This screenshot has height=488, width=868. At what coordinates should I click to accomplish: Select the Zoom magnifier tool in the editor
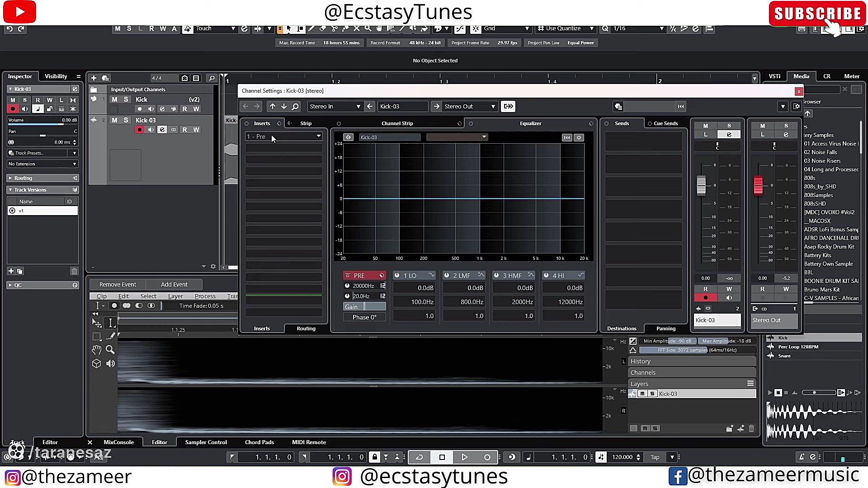click(110, 349)
